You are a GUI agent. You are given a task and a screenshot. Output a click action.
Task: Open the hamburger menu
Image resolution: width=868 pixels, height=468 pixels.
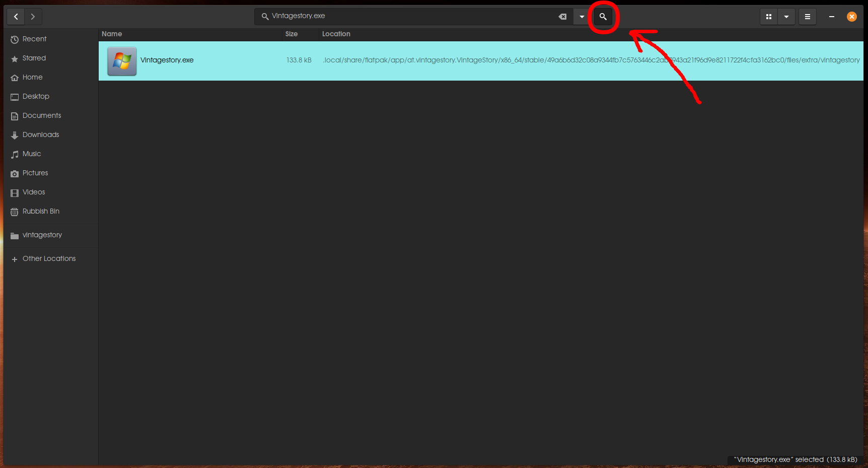click(x=807, y=17)
